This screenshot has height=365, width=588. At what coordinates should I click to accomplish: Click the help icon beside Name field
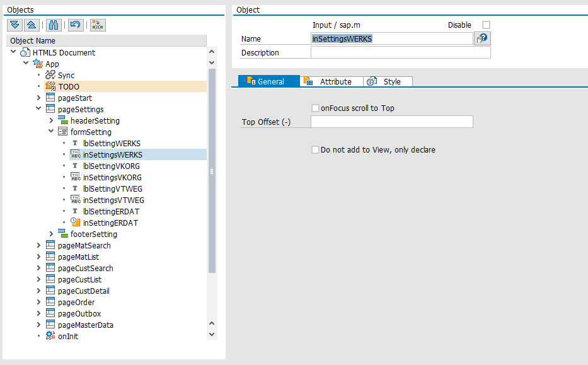click(482, 38)
